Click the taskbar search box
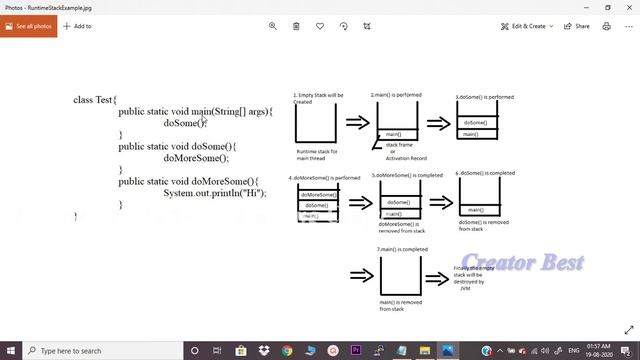 point(103,351)
